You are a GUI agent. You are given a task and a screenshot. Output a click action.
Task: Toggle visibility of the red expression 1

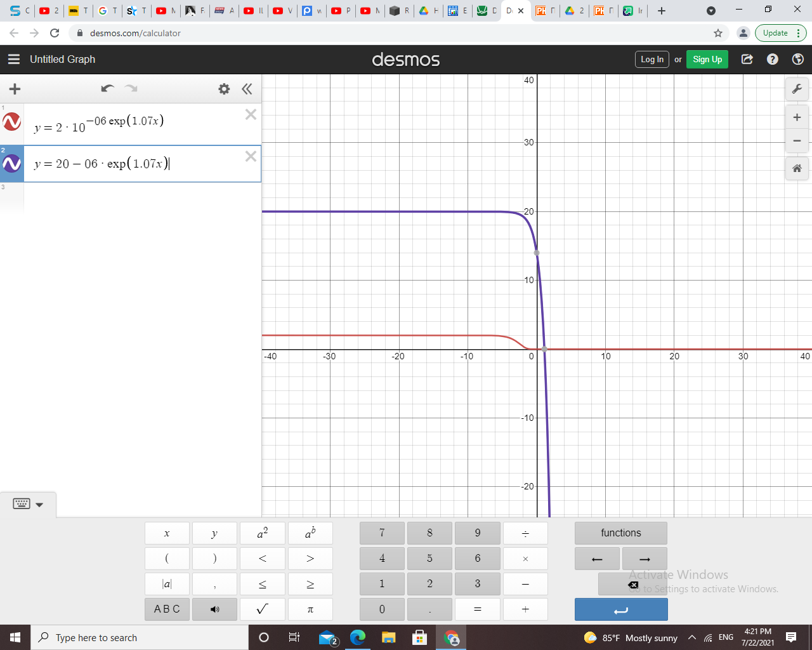[x=12, y=121]
